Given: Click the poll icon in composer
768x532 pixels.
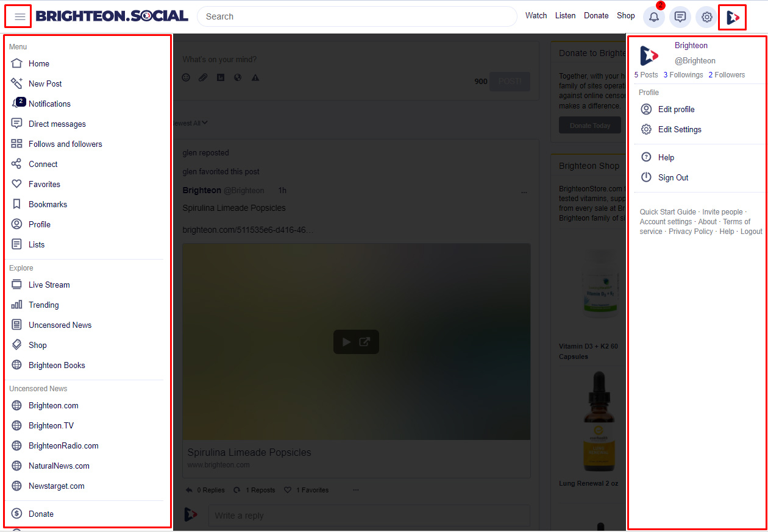Looking at the screenshot, I should [x=221, y=77].
